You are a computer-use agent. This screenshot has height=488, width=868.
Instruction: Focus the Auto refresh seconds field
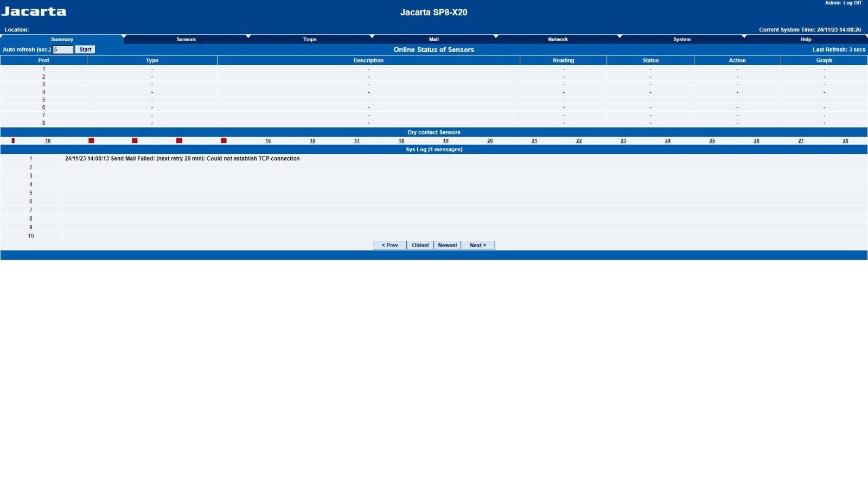coord(63,49)
